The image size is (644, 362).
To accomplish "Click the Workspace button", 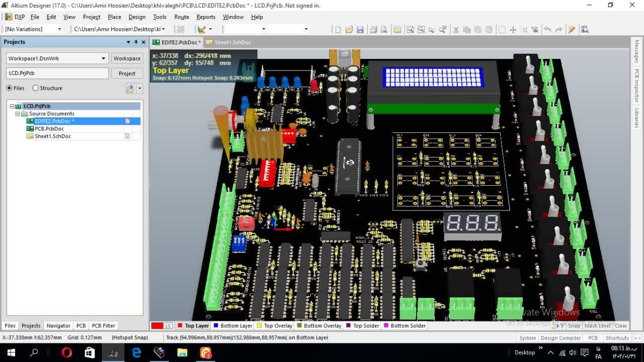I will coord(127,58).
